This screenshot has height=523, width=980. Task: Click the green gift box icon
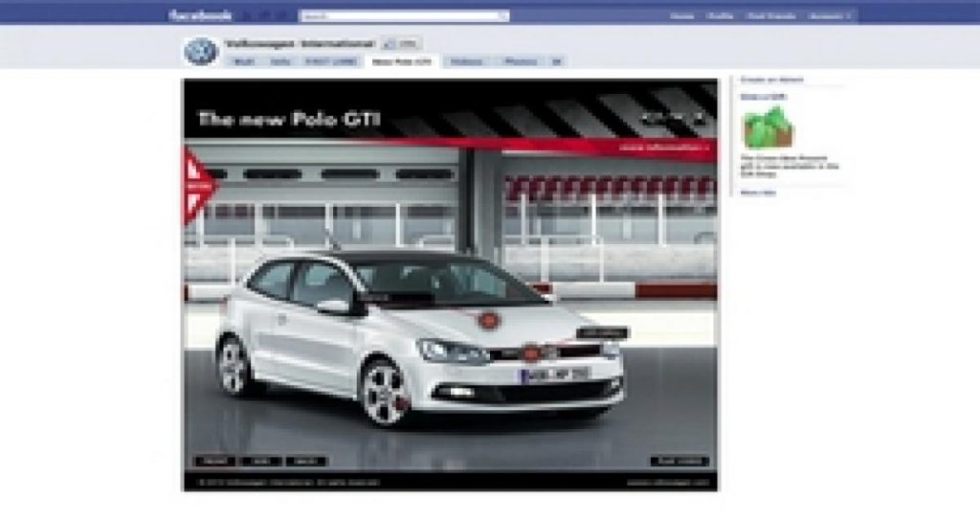pyautogui.click(x=768, y=127)
